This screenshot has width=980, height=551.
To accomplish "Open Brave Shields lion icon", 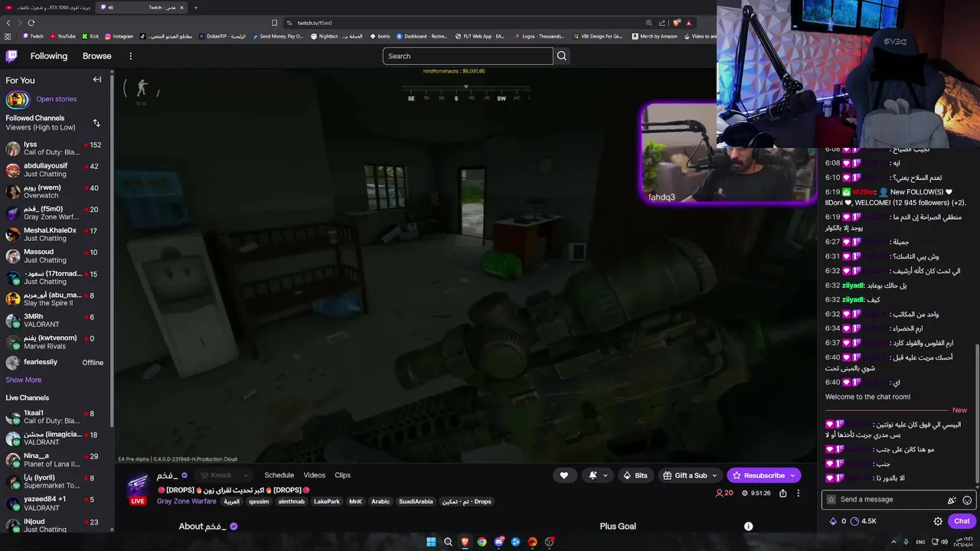I will click(675, 23).
